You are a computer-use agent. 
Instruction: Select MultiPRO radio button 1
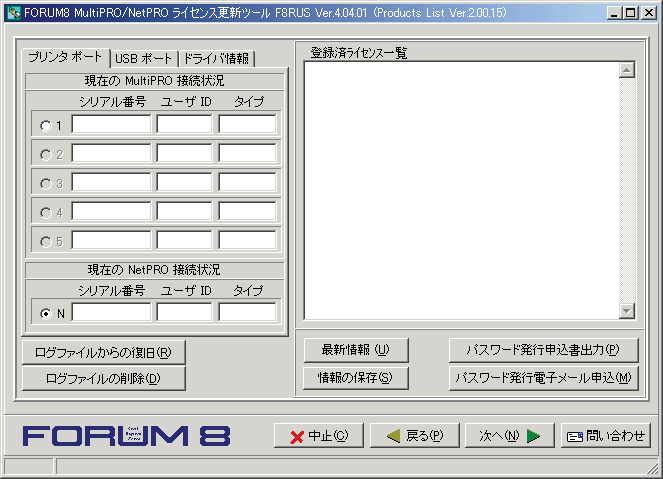[46, 126]
